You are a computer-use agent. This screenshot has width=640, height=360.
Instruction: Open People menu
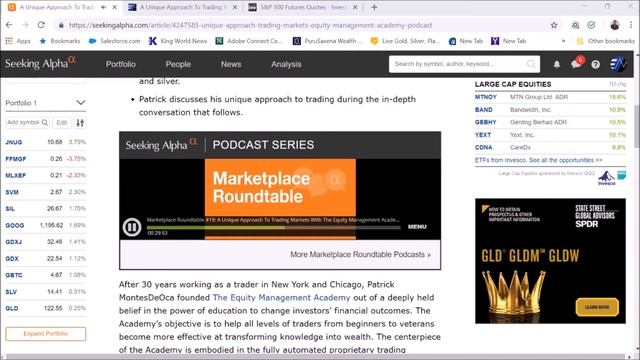[x=178, y=64]
